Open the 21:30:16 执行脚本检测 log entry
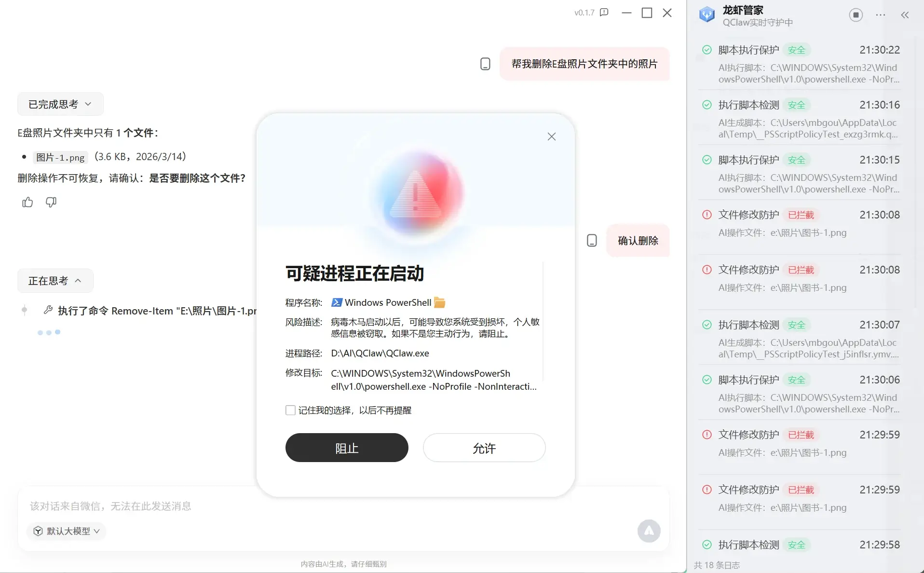Screen dimensions: 924x573 click(x=801, y=119)
